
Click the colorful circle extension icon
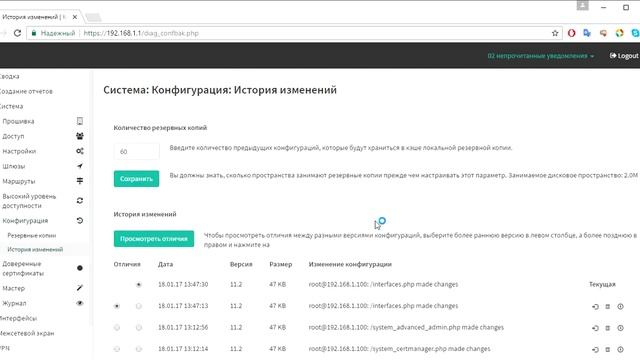(620, 33)
